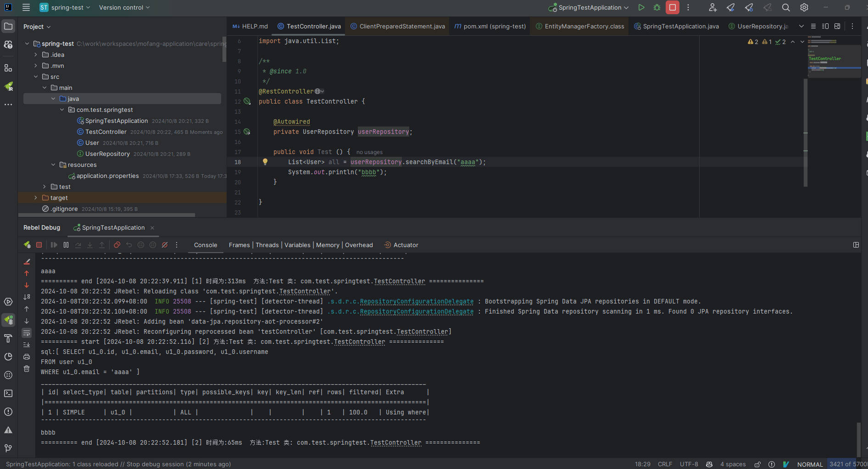This screenshot has height=469, width=868.
Task: Open the Structure tool window in left sidebar
Action: [8, 68]
